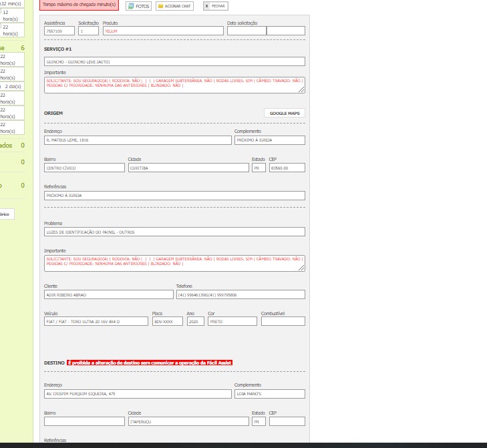This screenshot has height=448, width=487.
Task: Select the sidebar row reading 12 hora(s)
Action: click(x=12, y=15)
